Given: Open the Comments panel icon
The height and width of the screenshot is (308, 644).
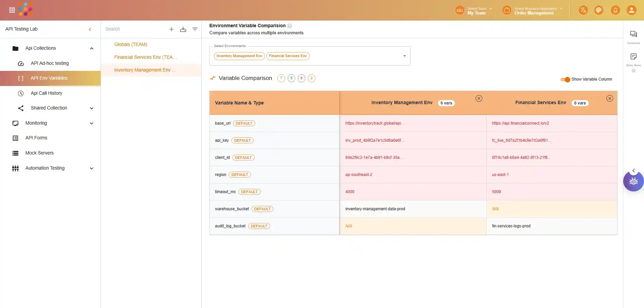Looking at the screenshot, I should tap(633, 34).
